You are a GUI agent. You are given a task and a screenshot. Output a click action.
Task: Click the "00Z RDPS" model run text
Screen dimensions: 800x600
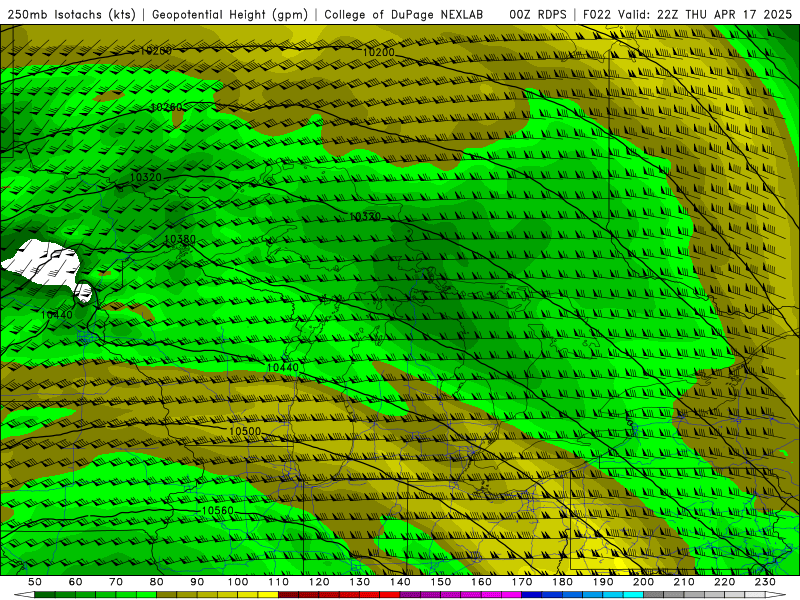[x=538, y=14]
